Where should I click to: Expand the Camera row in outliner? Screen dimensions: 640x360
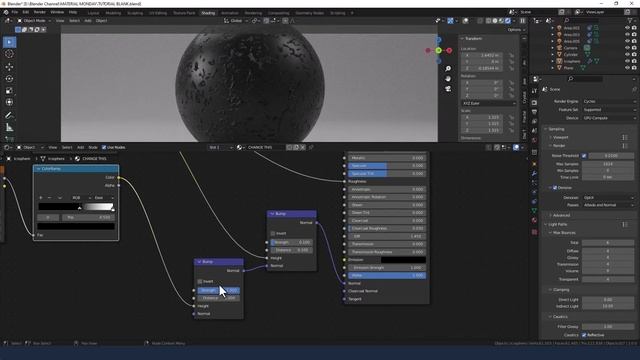[x=553, y=48]
